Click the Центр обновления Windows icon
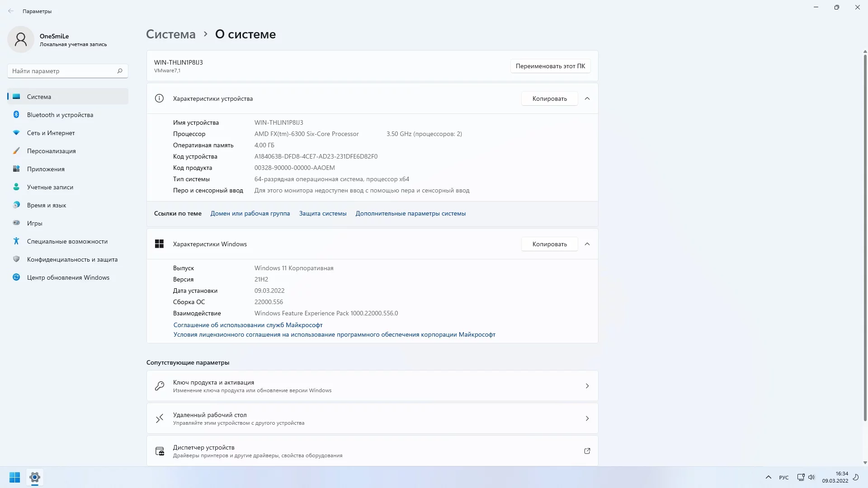 (x=16, y=277)
